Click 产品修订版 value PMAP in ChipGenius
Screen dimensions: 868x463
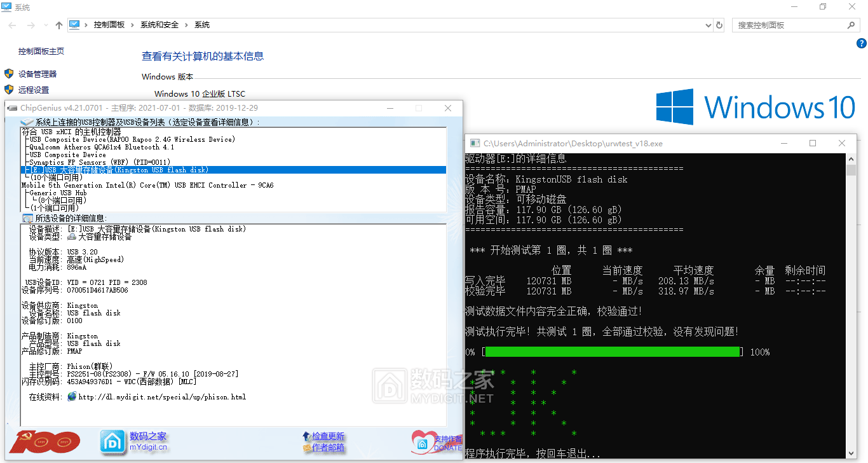74,351
